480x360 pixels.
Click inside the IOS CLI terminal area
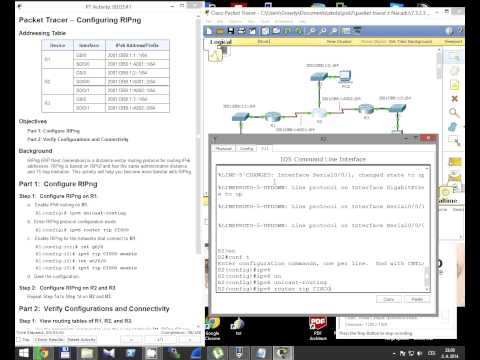pyautogui.click(x=321, y=229)
